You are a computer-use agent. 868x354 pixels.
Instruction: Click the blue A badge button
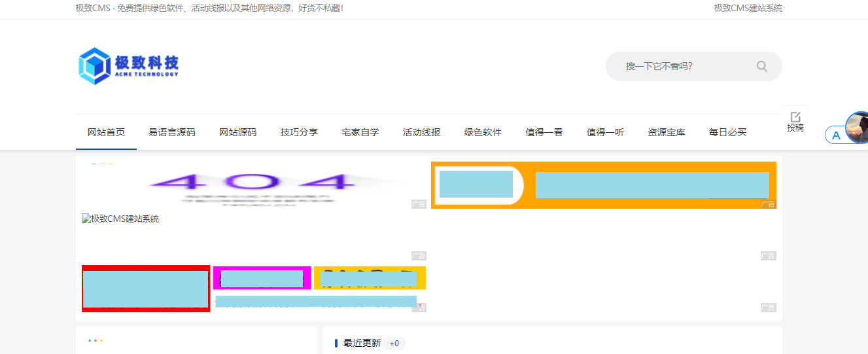click(835, 135)
